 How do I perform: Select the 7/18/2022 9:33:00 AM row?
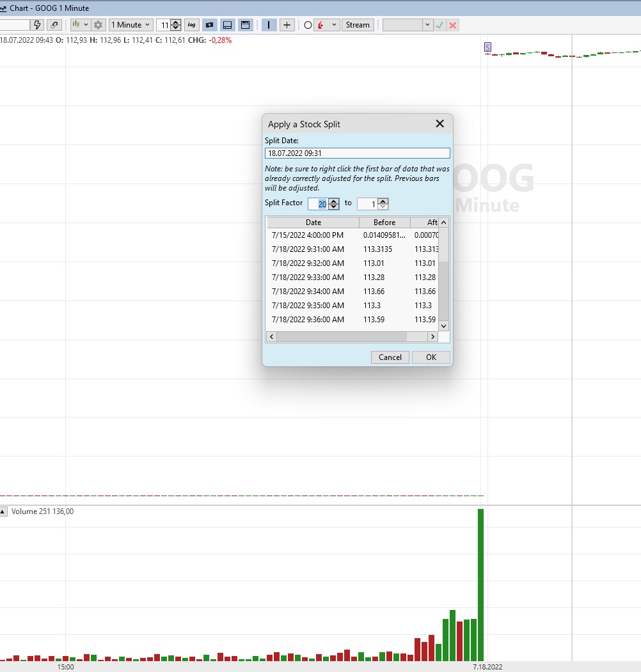(x=352, y=277)
